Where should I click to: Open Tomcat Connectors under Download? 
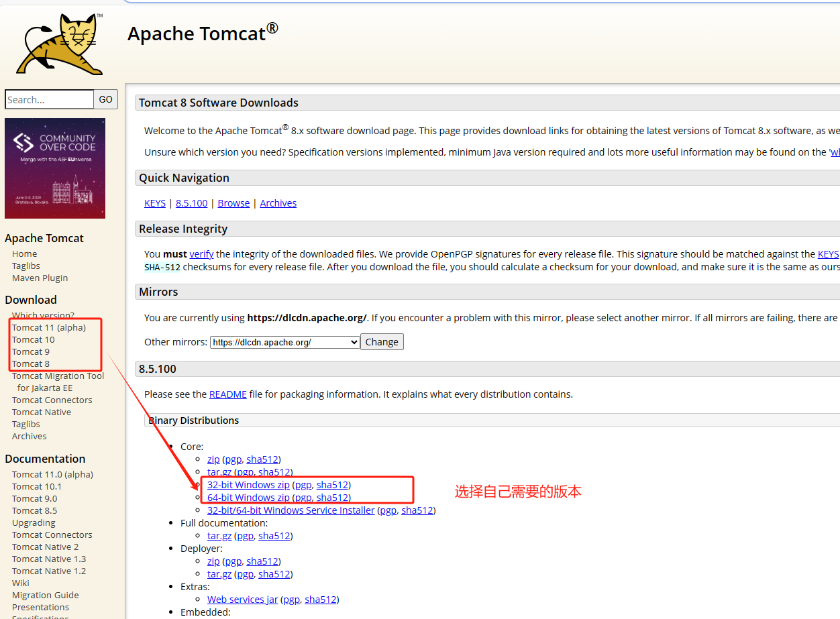[52, 400]
